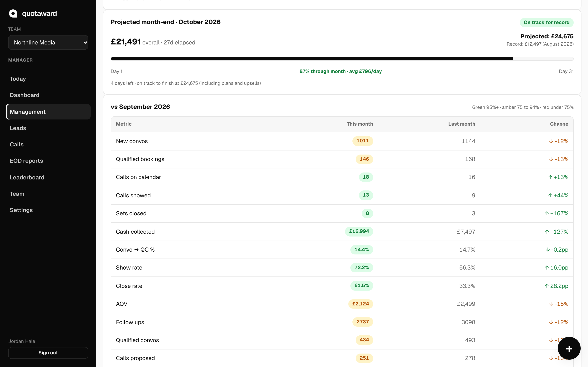Click the £16,994 cash collected pill
This screenshot has height=367, width=588.
pyautogui.click(x=359, y=231)
